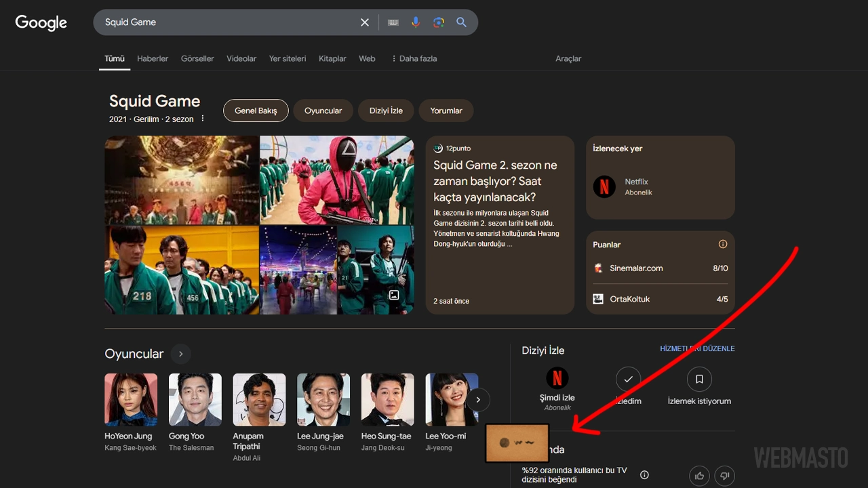This screenshot has width=868, height=488.
Task: Open the Yer siteleri tab
Action: coord(288,58)
